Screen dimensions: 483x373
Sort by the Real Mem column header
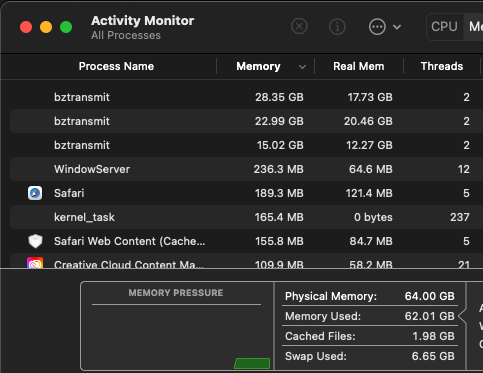click(359, 66)
